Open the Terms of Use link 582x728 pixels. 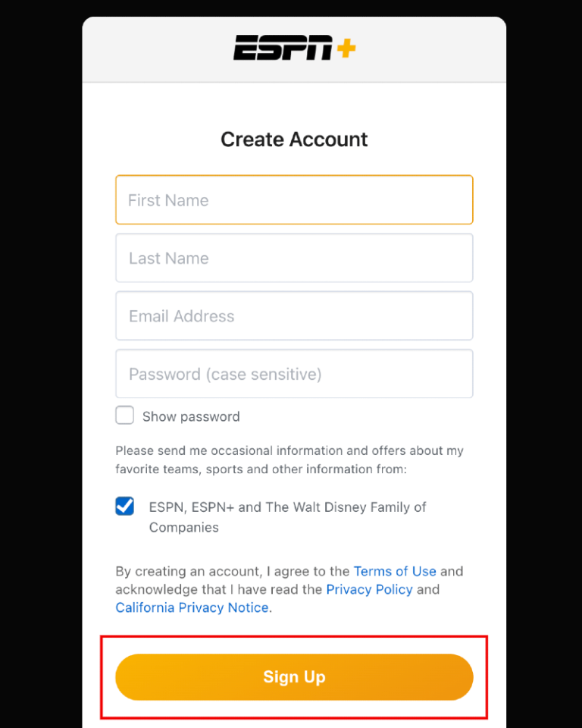(395, 571)
